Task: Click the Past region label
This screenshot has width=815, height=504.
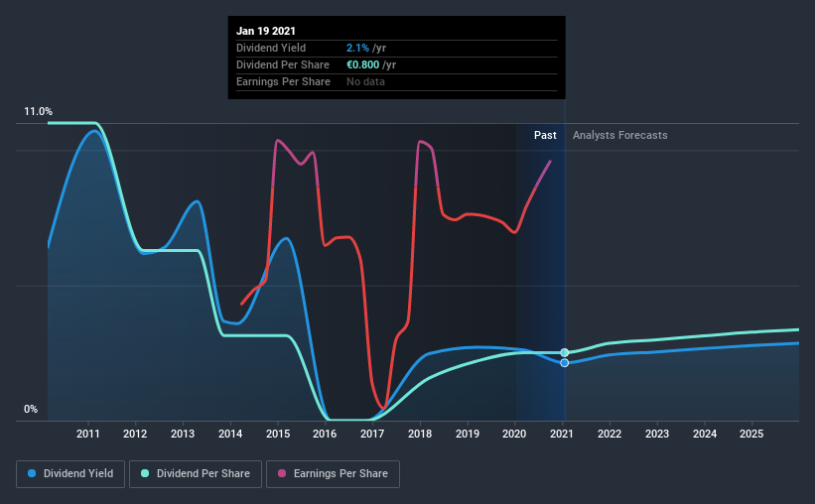Action: click(x=545, y=135)
